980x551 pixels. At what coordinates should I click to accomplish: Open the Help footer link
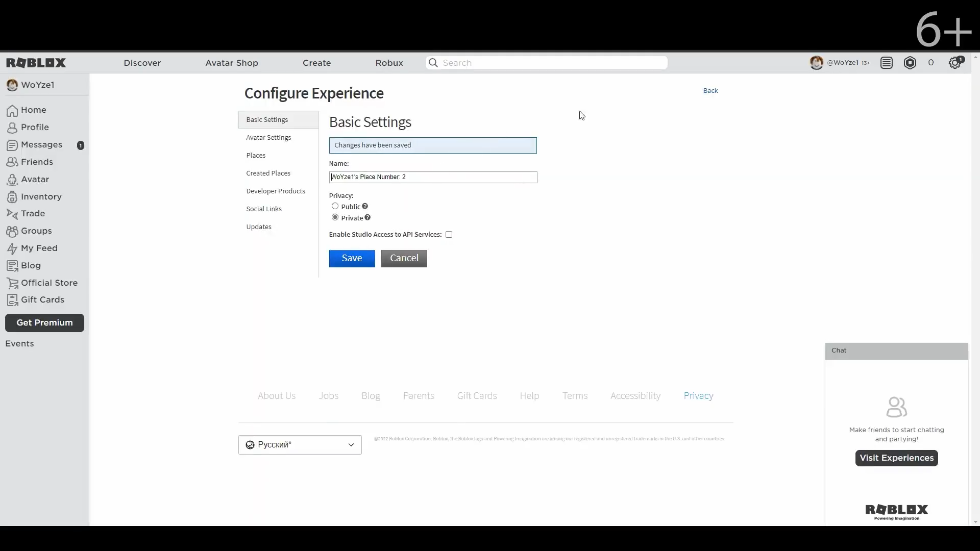529,396
